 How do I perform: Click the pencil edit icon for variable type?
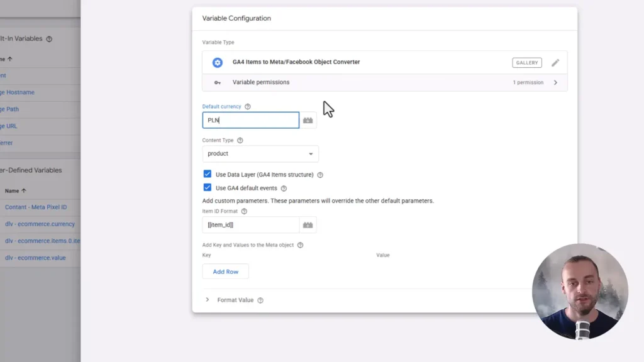[x=555, y=62]
